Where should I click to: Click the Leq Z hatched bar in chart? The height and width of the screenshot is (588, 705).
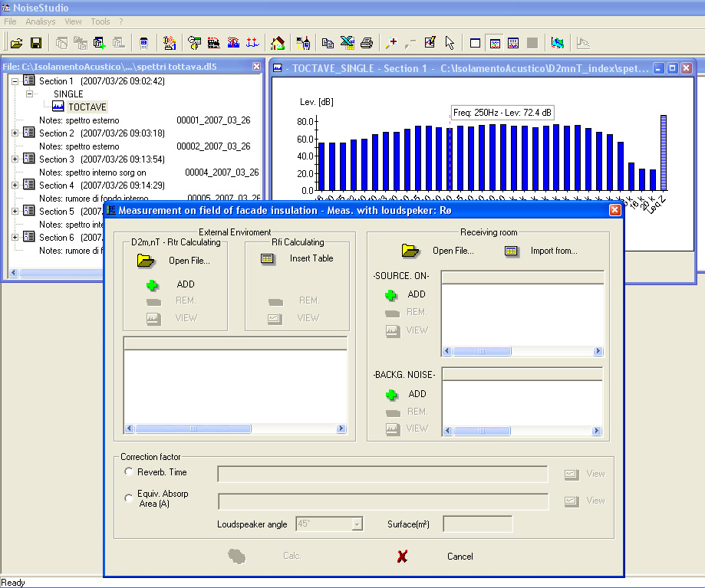pos(663,153)
